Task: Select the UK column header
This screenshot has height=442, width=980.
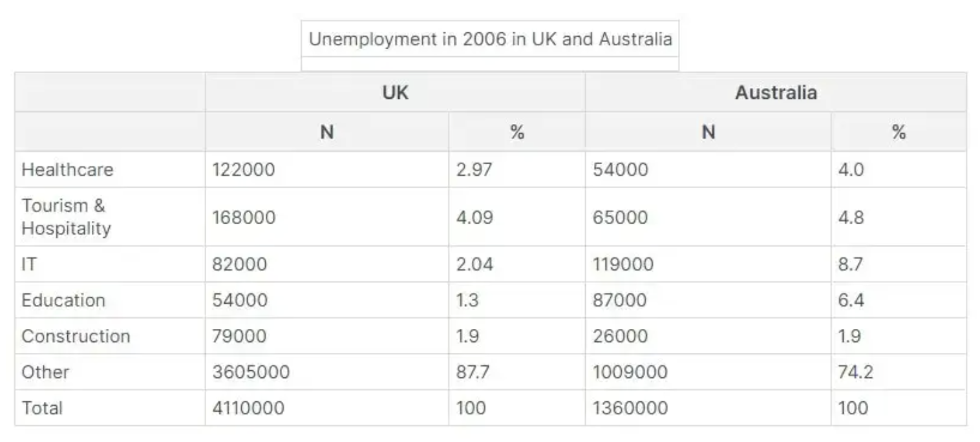Action: (x=395, y=92)
